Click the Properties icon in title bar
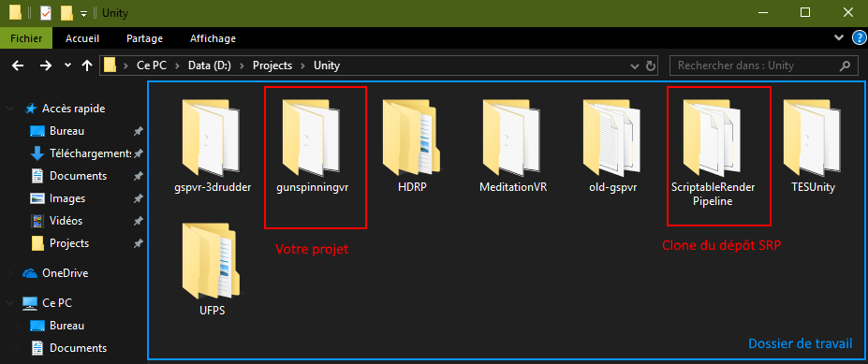 coord(46,13)
